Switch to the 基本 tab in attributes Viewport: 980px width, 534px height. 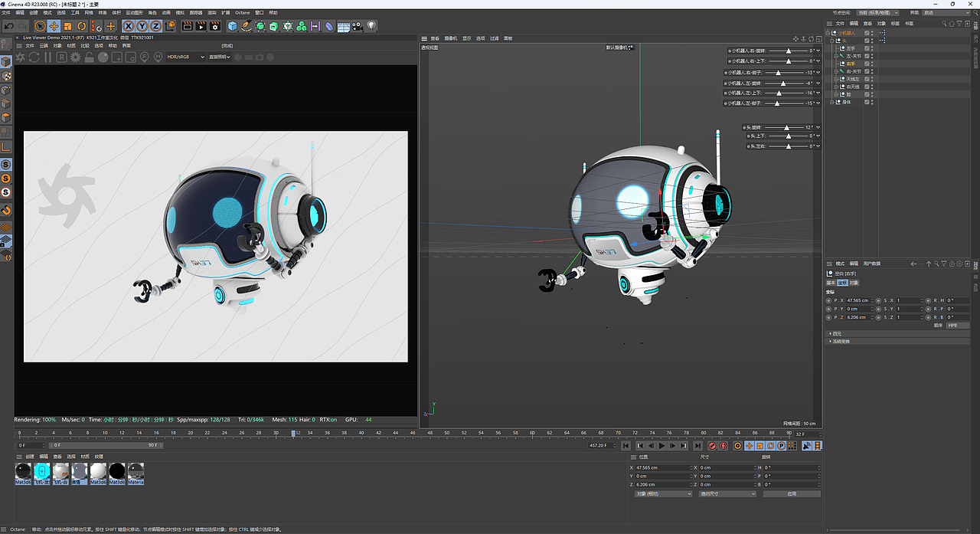[831, 283]
